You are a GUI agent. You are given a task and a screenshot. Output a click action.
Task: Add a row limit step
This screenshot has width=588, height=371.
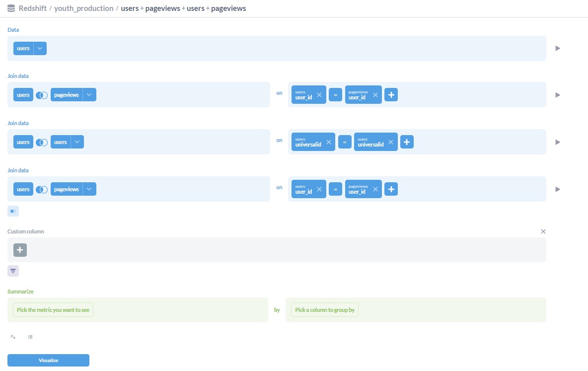(30, 337)
